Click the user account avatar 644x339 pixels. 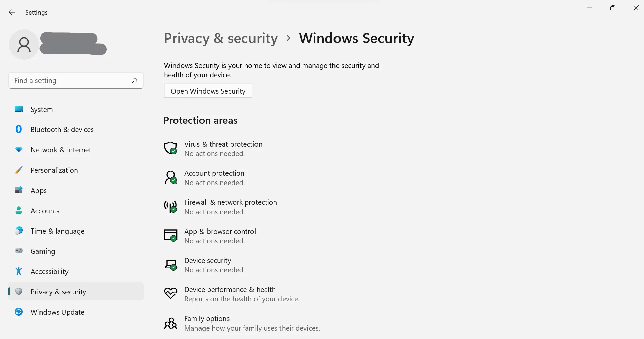[23, 44]
